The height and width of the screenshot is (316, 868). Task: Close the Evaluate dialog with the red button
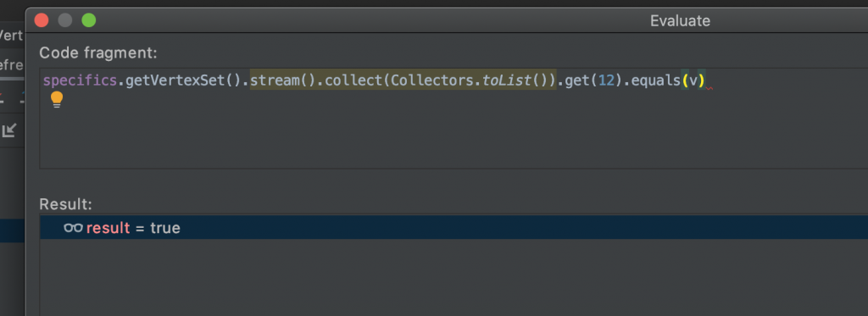[x=42, y=20]
